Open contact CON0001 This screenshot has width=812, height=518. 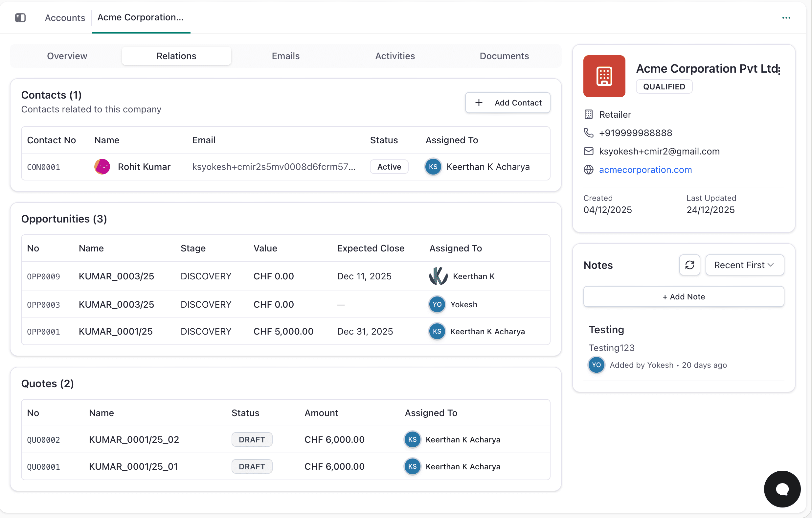tap(43, 167)
